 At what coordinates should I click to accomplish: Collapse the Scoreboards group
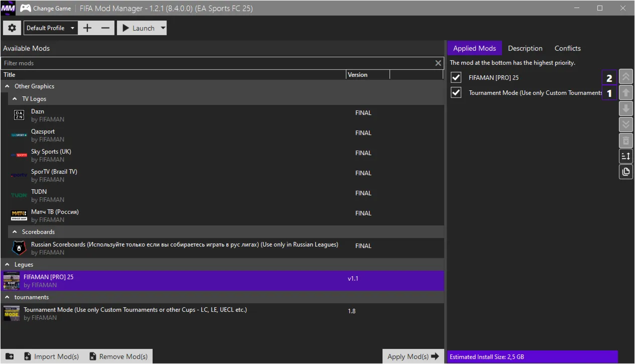(x=15, y=232)
